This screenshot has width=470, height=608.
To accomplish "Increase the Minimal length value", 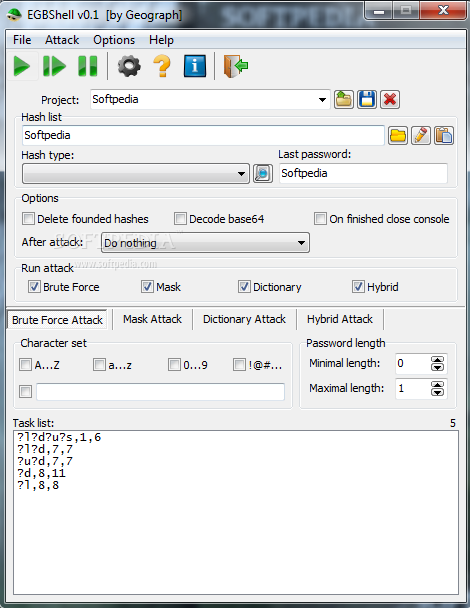I will pyautogui.click(x=437, y=359).
